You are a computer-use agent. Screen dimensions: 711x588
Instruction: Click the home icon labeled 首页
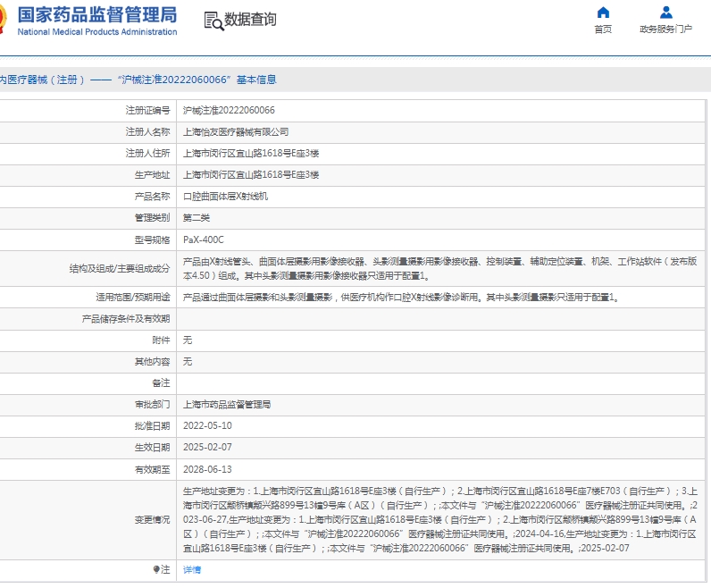click(603, 13)
